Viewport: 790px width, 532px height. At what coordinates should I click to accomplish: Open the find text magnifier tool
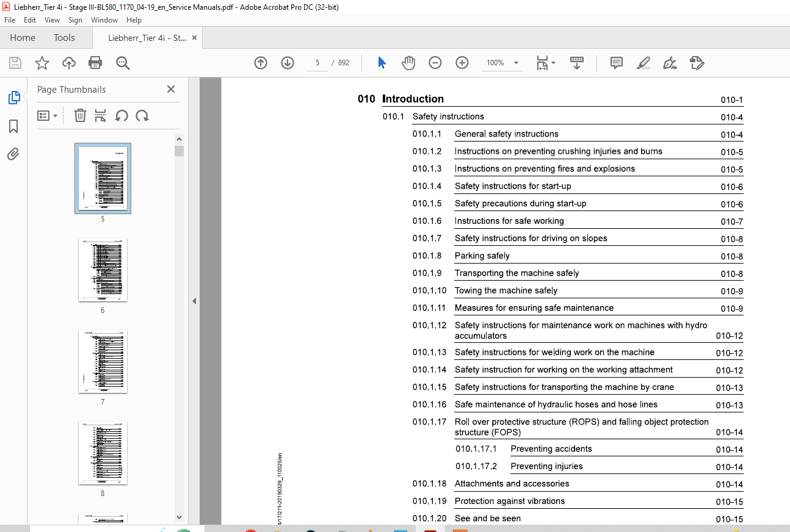(123, 63)
